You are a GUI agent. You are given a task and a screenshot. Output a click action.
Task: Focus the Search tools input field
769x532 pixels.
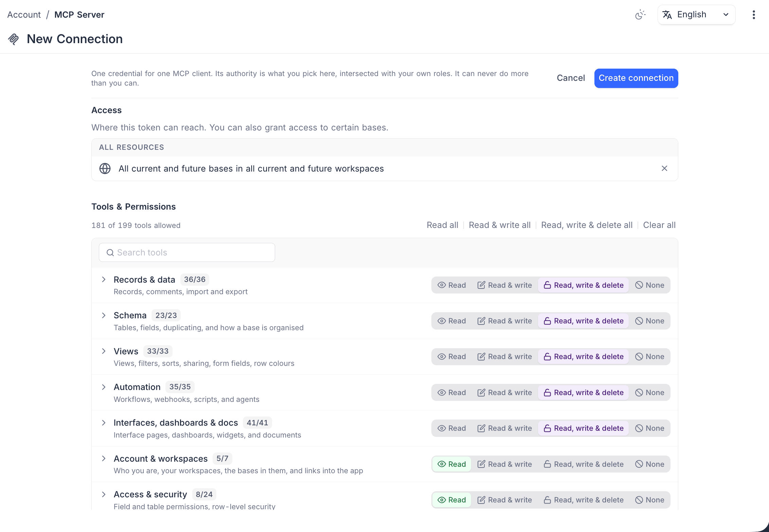[187, 252]
